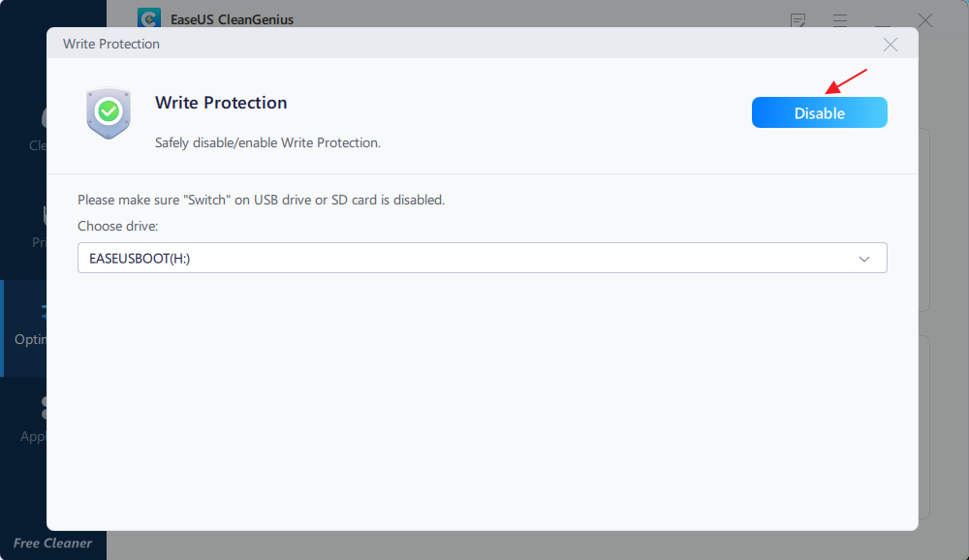The height and width of the screenshot is (560, 969).
Task: Switch to the Privacy sidebar tab
Action: click(x=39, y=227)
